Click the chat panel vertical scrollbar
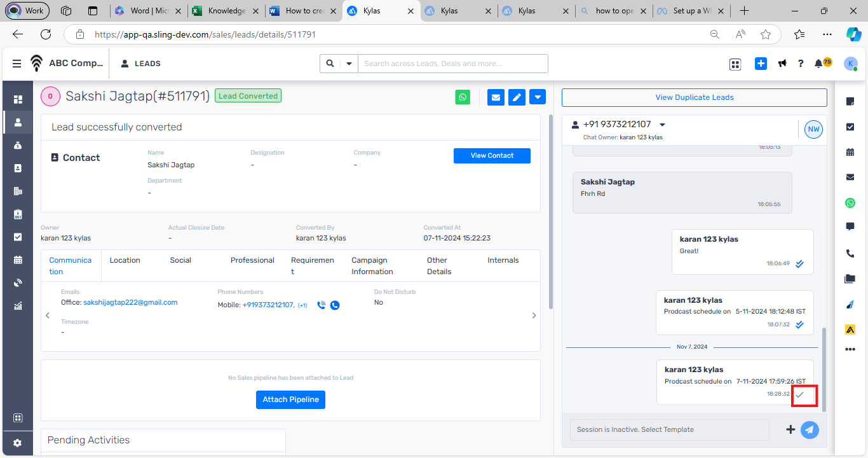The image size is (868, 458). (x=825, y=370)
